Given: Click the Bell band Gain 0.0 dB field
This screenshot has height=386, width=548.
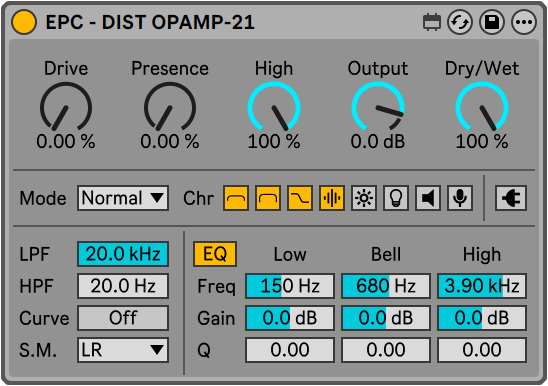Looking at the screenshot, I should point(386,318).
